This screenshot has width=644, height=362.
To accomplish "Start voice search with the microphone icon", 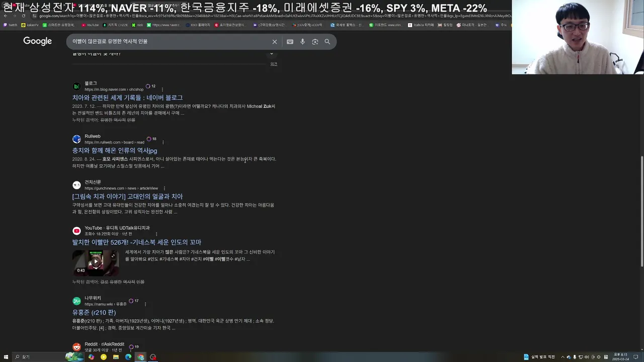I will [x=302, y=42].
